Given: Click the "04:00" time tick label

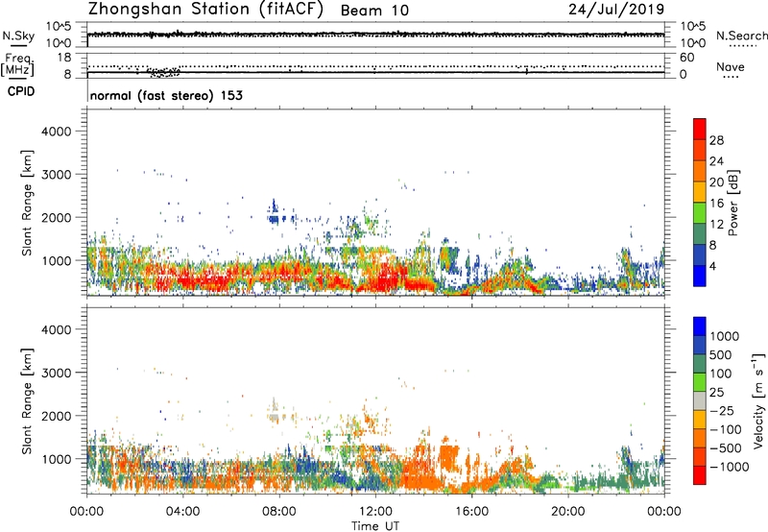Looking at the screenshot, I should (182, 512).
